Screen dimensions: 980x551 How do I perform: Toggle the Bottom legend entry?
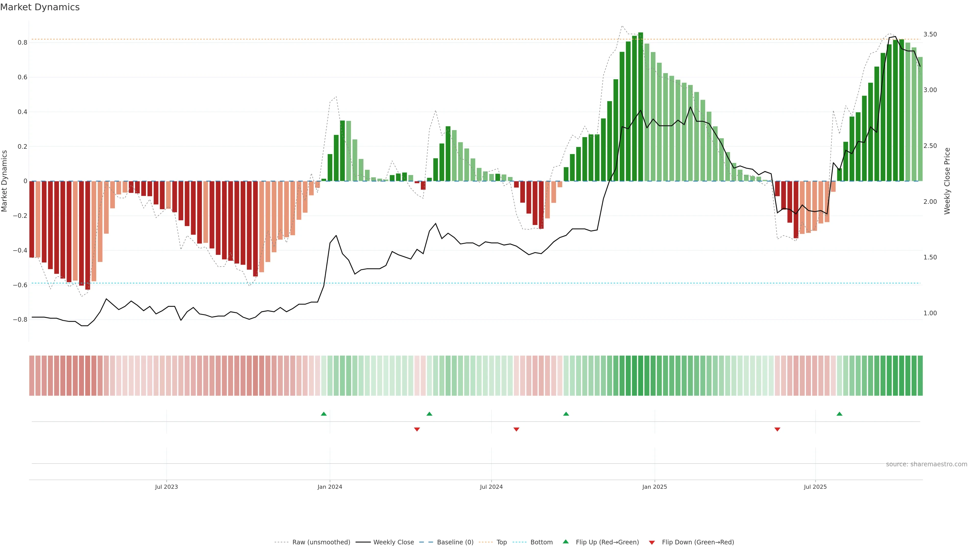coord(541,542)
